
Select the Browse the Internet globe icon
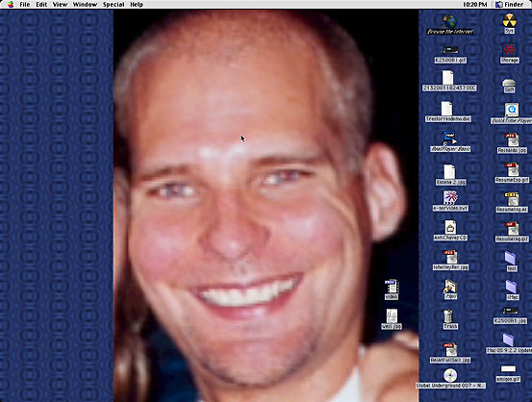pyautogui.click(x=449, y=22)
